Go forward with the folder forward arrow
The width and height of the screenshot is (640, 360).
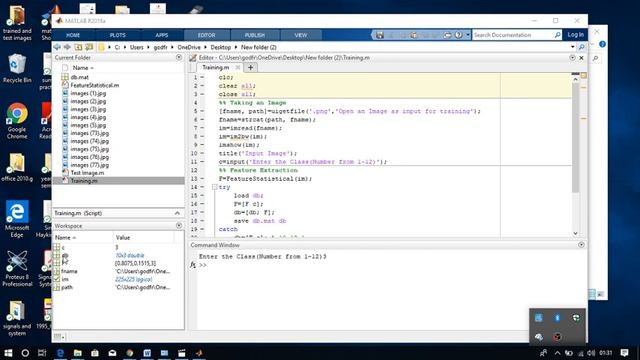(x=67, y=47)
